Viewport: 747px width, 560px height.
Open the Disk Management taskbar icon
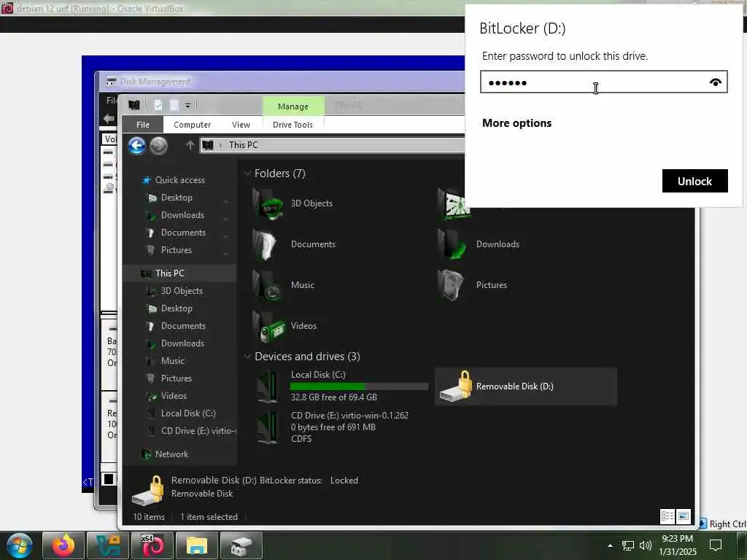pyautogui.click(x=241, y=545)
